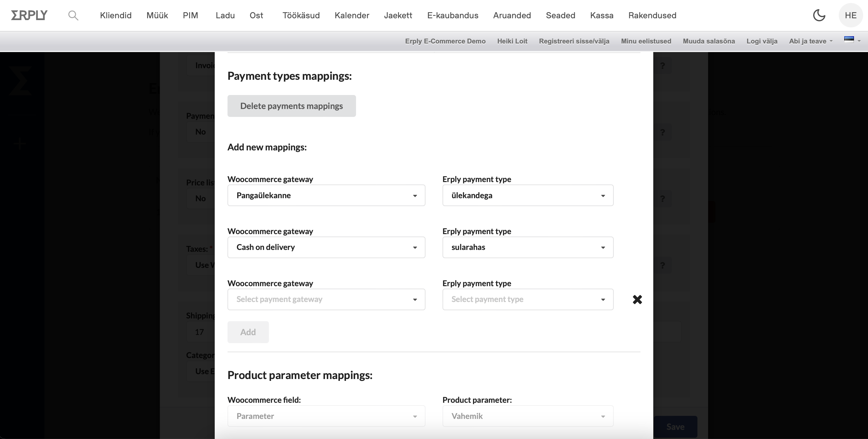Open the Select payment type dropdown
The width and height of the screenshot is (868, 439).
(x=528, y=299)
